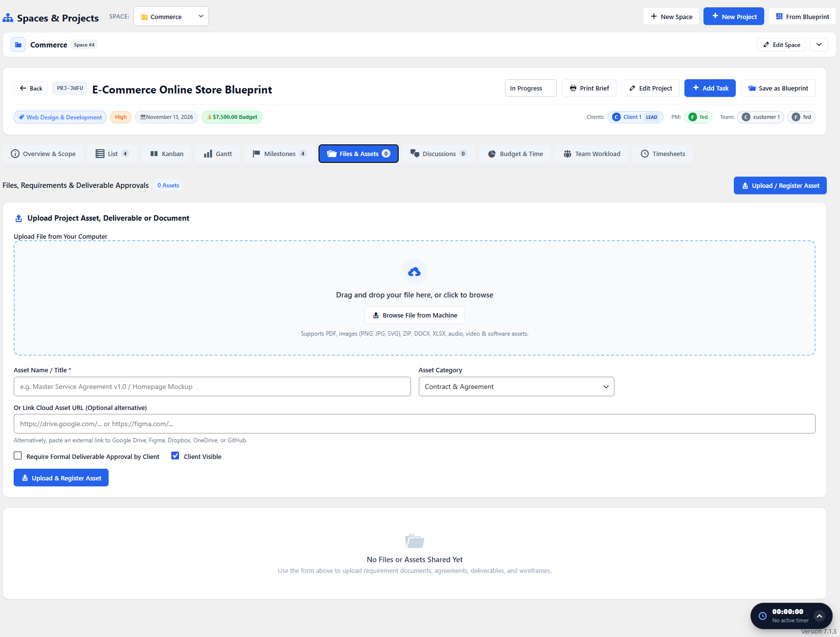Open the Discussions tab
Image resolution: width=840 pixels, height=637 pixels.
[x=439, y=154]
